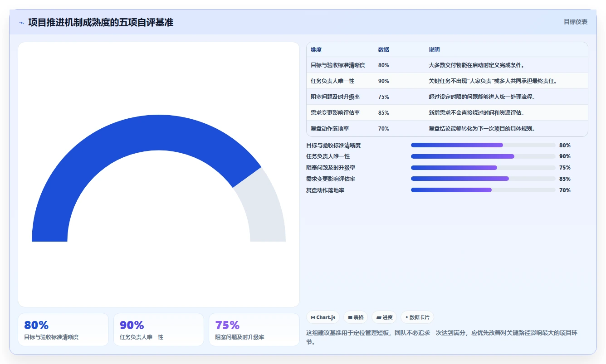Click progress list label 目标与验收标准清晰度
The width and height of the screenshot is (606, 364).
tap(333, 146)
